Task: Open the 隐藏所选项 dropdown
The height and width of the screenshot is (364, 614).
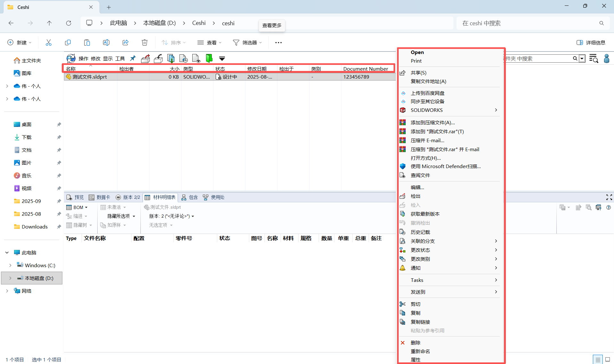Action: click(x=121, y=216)
